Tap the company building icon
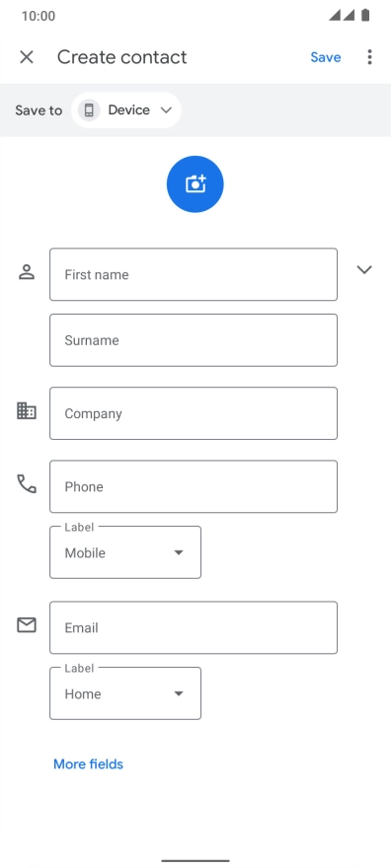Viewport: 391px width, 868px height. 27,410
